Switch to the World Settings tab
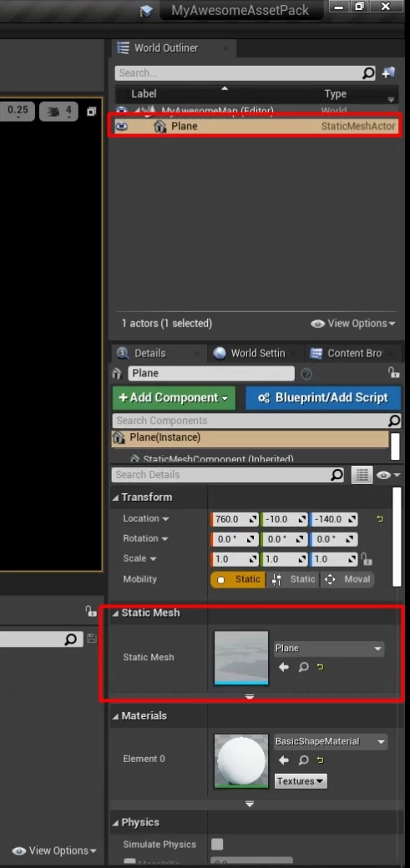 [x=251, y=353]
